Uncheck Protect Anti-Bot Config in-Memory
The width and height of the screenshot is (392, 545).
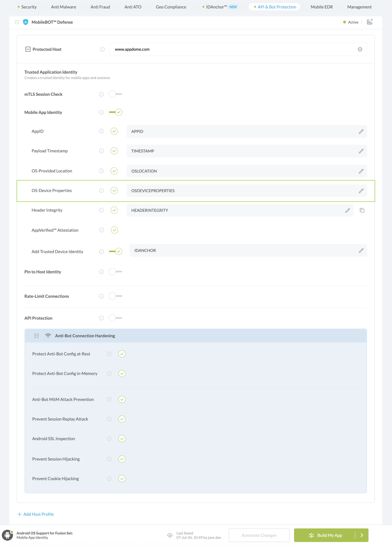122,374
